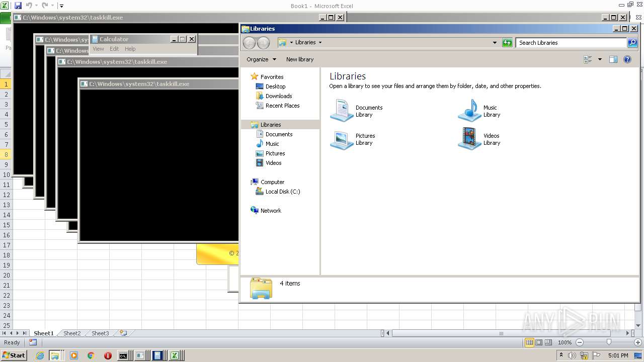Open Calculator Help menu

click(x=130, y=49)
